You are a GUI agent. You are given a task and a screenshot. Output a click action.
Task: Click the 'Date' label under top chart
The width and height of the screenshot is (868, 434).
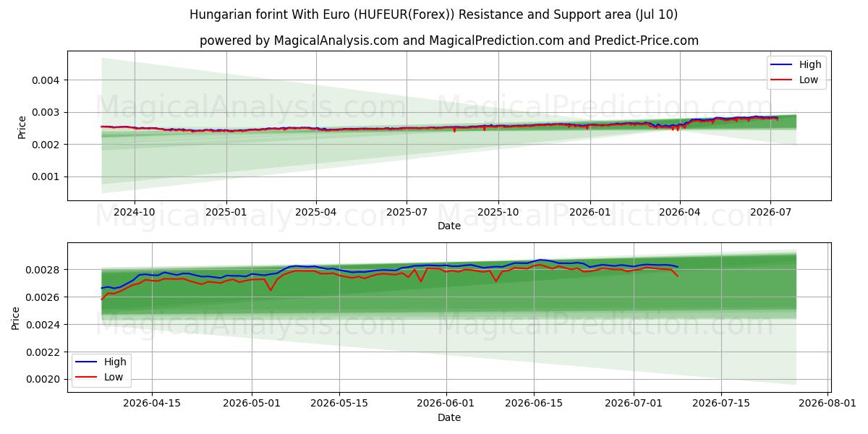point(449,226)
